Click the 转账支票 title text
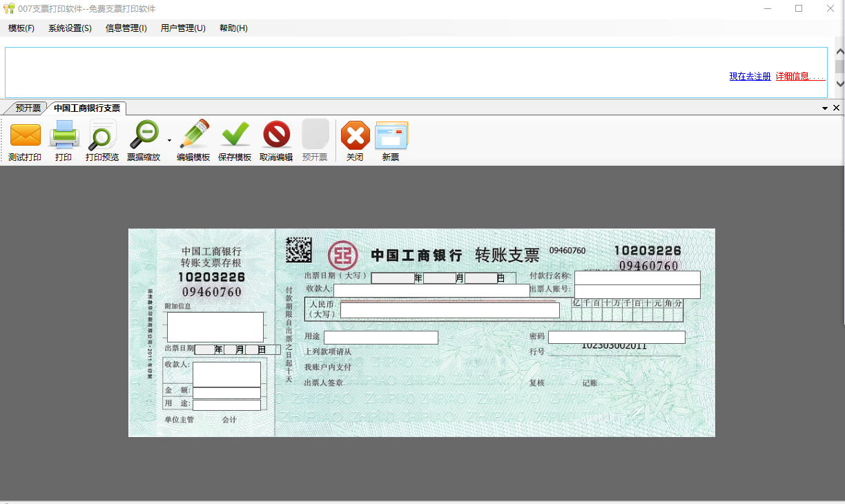845x504 pixels. coord(507,255)
